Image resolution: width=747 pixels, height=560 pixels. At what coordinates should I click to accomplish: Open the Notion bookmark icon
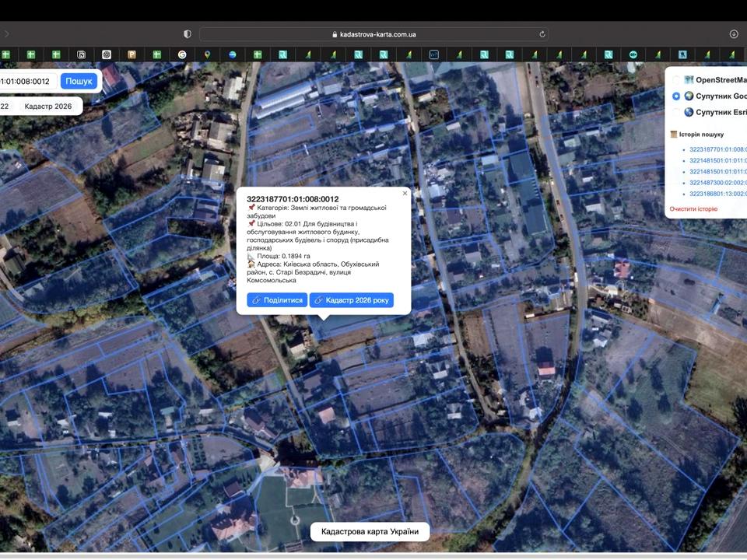click(82, 54)
